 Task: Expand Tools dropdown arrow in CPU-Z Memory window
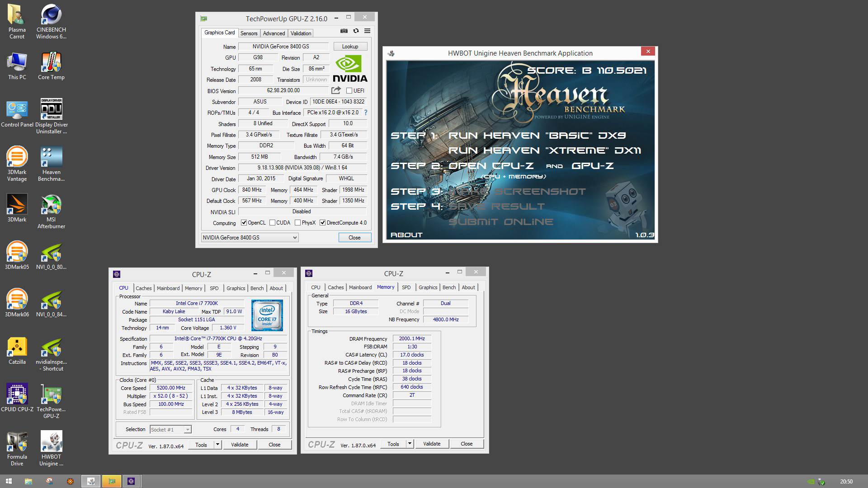[x=410, y=444]
